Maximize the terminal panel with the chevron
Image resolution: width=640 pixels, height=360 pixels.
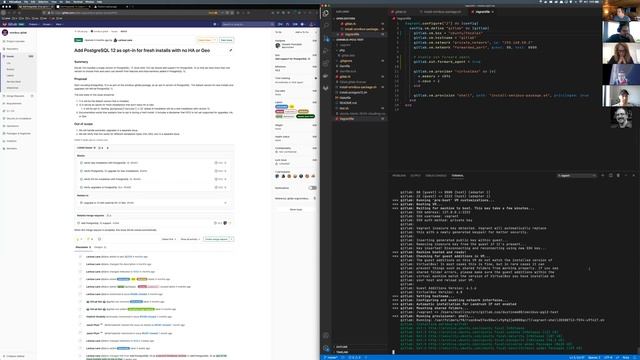pos(626,176)
